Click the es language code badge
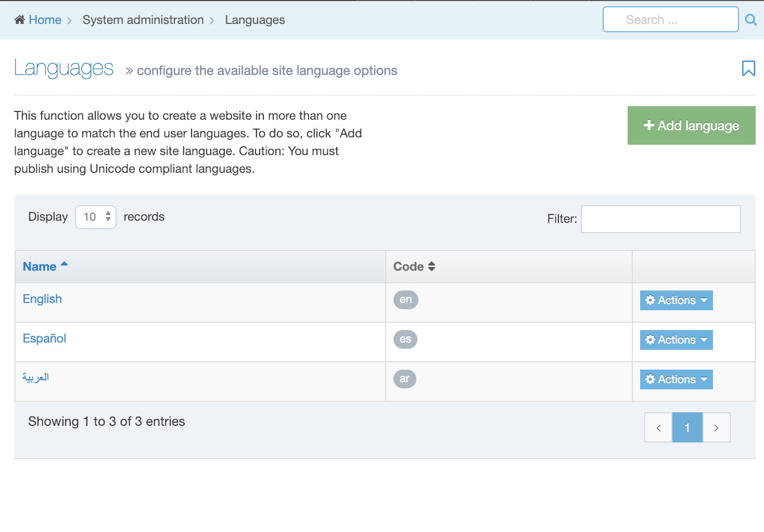This screenshot has height=532, width=764. click(405, 339)
